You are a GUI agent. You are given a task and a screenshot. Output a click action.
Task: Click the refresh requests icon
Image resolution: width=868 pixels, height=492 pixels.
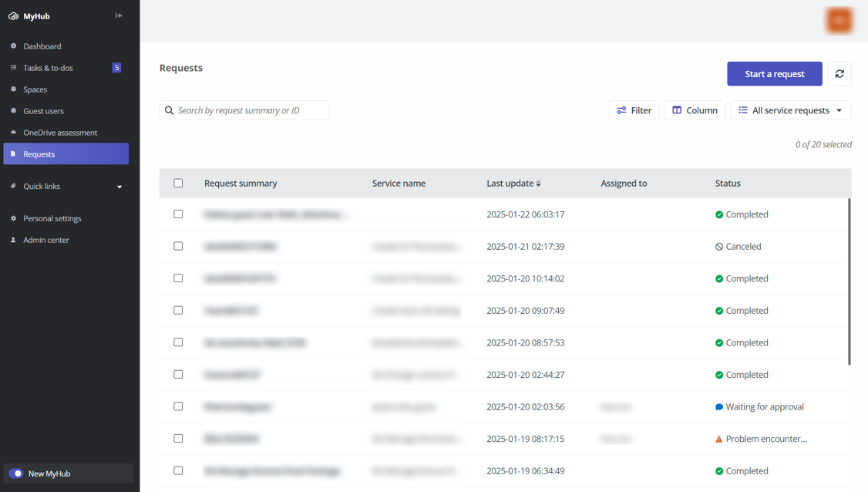click(x=839, y=74)
